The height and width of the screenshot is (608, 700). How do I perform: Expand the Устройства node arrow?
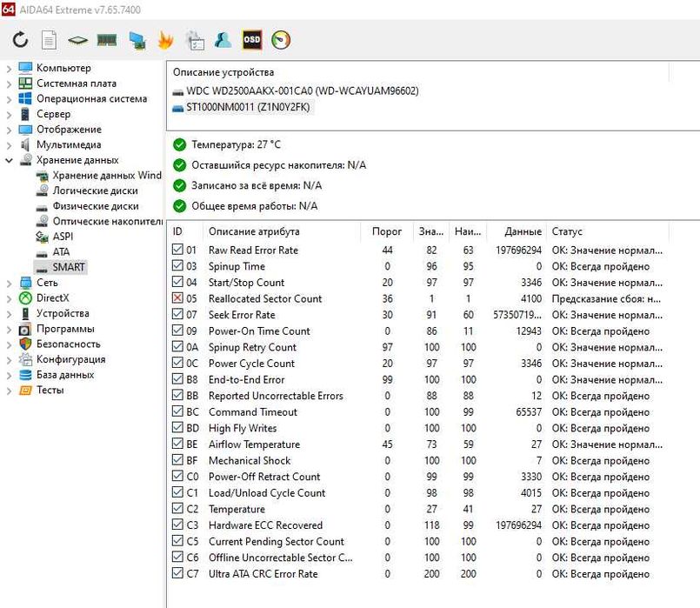tap(9, 314)
